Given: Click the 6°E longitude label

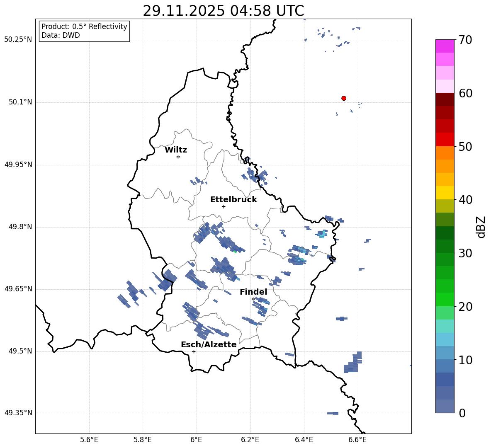Looking at the screenshot, I should point(196,440).
